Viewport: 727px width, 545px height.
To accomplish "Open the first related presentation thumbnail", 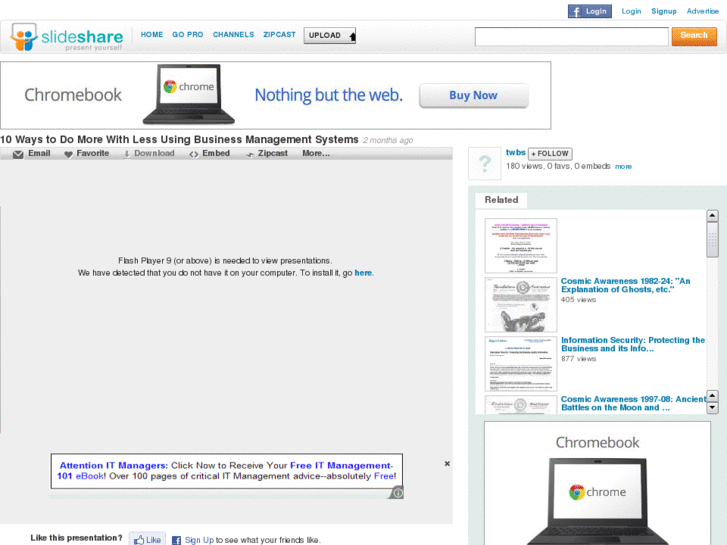I will (x=521, y=245).
